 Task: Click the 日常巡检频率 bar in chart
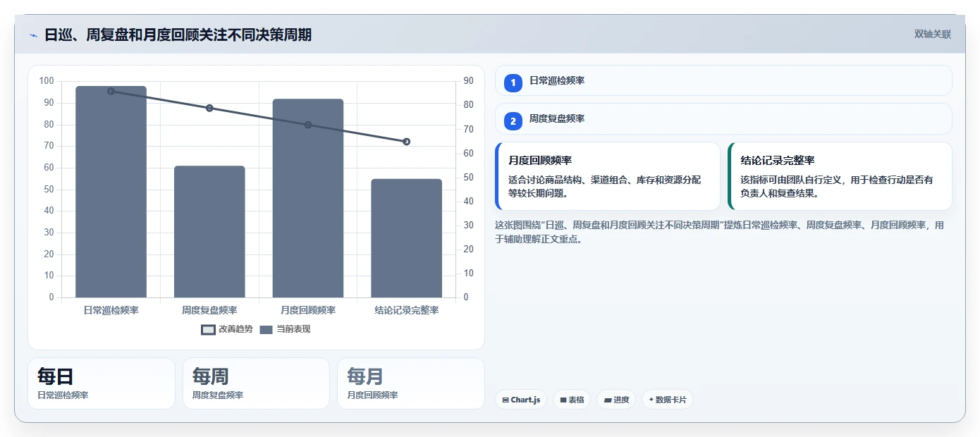click(x=111, y=192)
